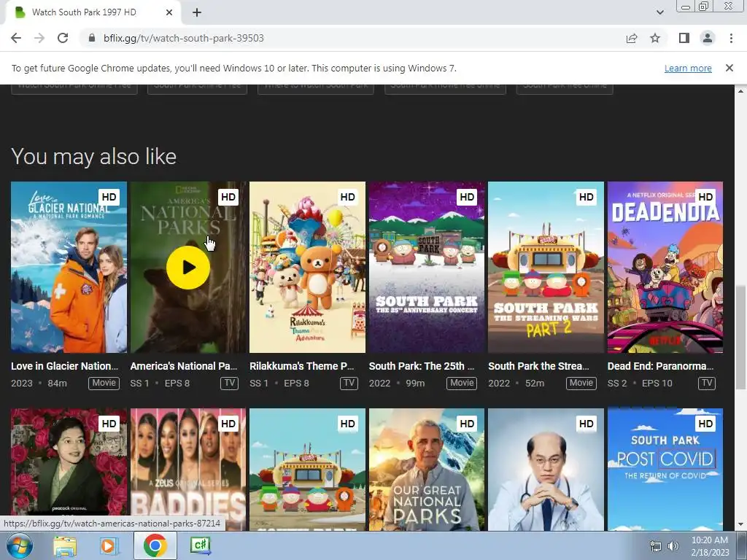Screen dimensions: 747x560
Task: Open South Park Streaming Wars Part 2 poster
Action: (546, 267)
